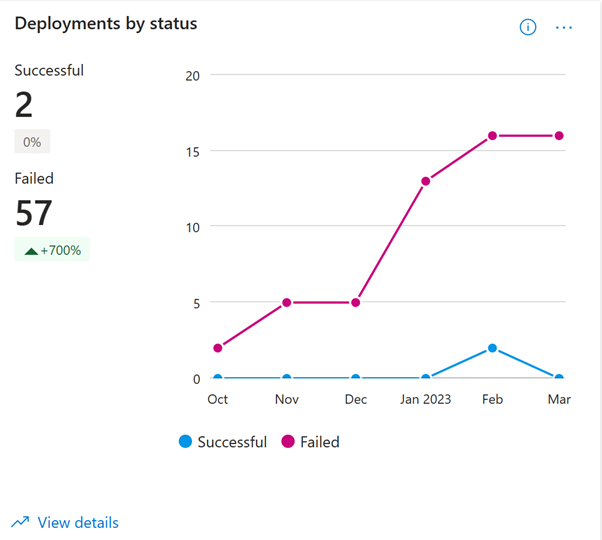602x540 pixels.
Task: Open the info icon for Deployments by status
Action: (528, 27)
